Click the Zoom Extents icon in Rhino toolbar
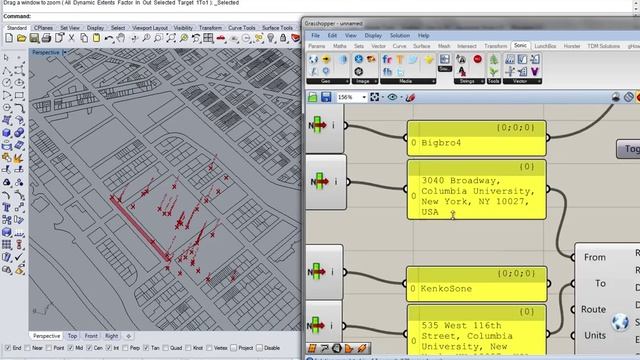The image size is (640, 360). point(171,38)
